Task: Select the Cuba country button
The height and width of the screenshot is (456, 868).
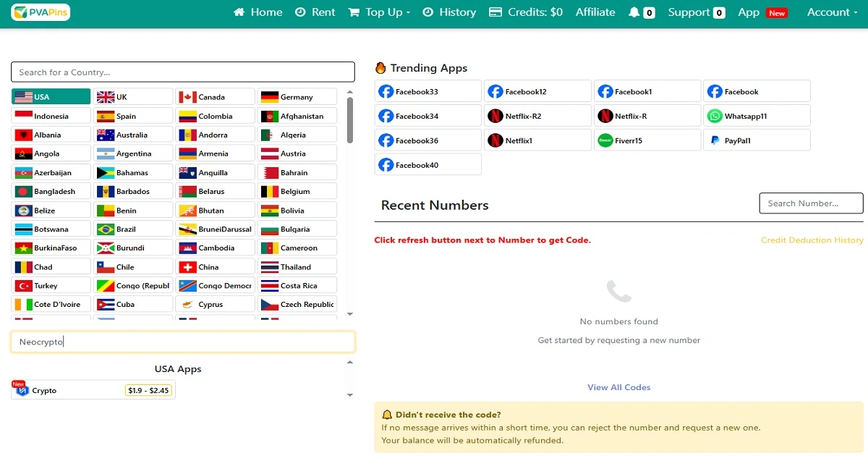Action: click(x=133, y=304)
